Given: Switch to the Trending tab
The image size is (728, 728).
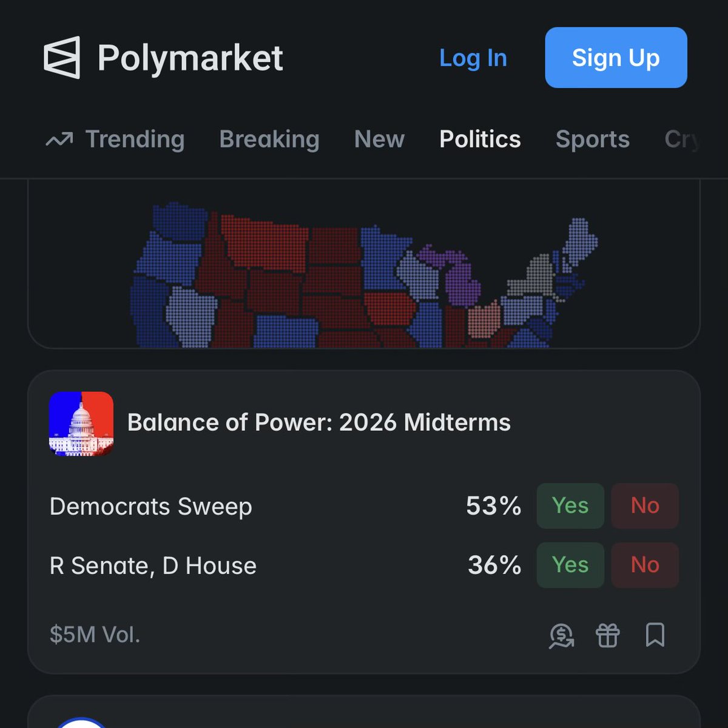Looking at the screenshot, I should [135, 140].
